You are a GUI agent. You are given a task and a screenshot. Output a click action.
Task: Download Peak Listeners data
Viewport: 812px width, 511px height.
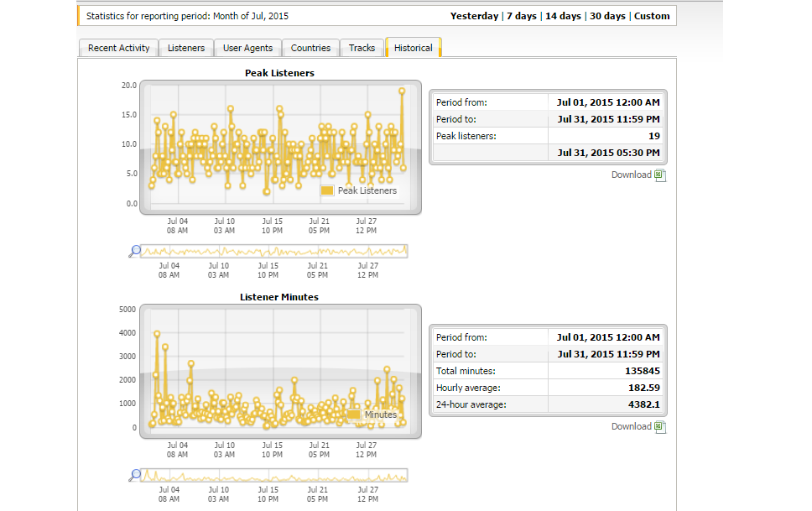point(632,175)
